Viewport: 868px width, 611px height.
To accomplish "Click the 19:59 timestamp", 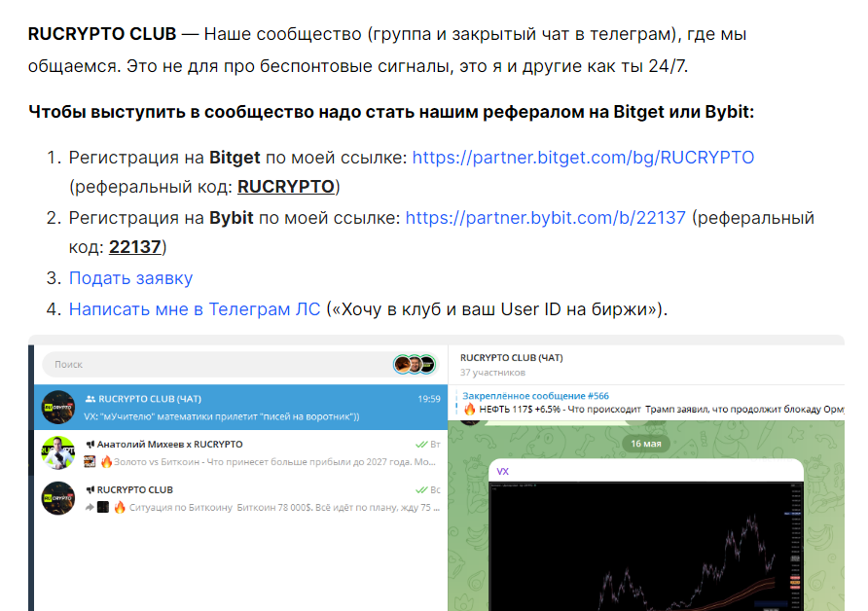I will point(429,399).
